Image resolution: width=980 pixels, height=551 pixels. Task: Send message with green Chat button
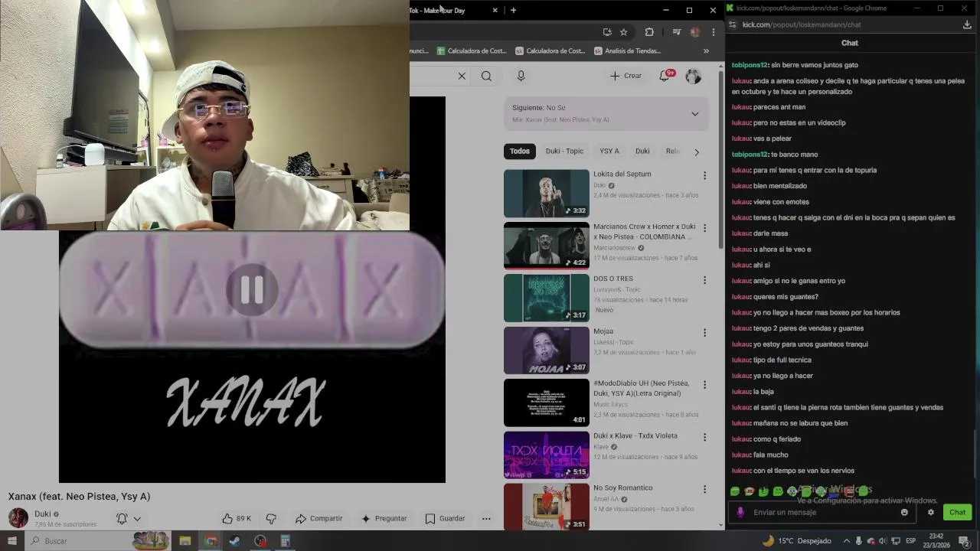click(x=958, y=512)
